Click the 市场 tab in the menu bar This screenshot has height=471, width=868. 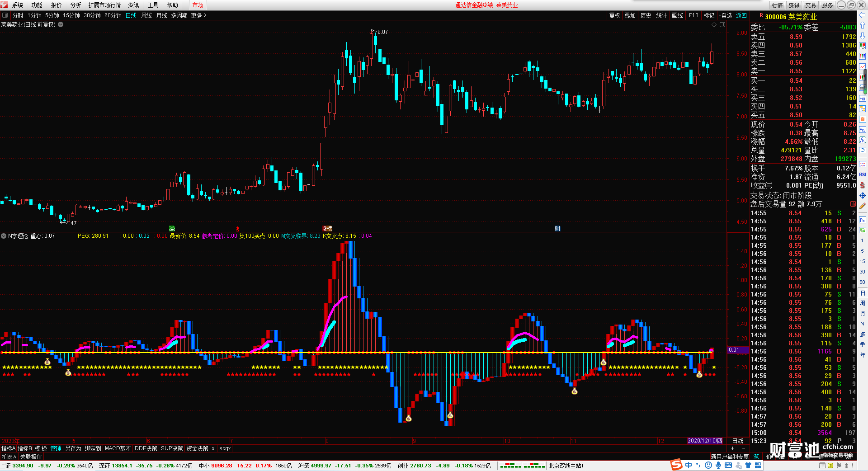pyautogui.click(x=198, y=5)
